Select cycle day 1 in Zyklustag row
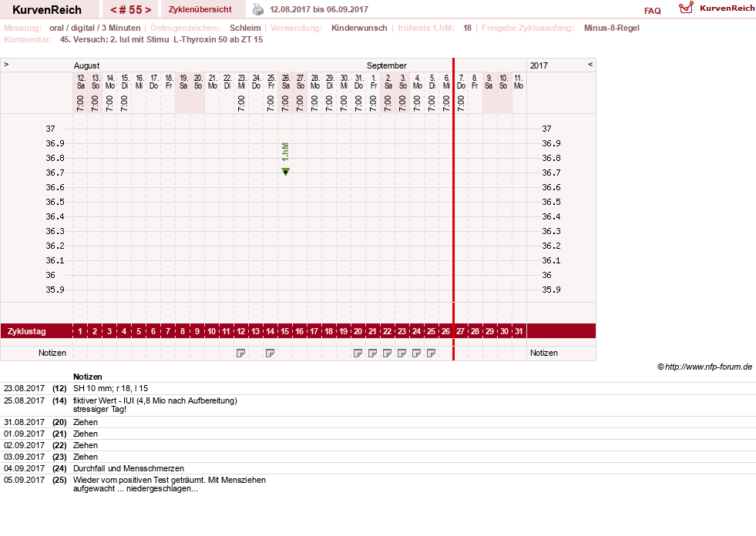Screen dimensions: 756x536 pyautogui.click(x=80, y=331)
